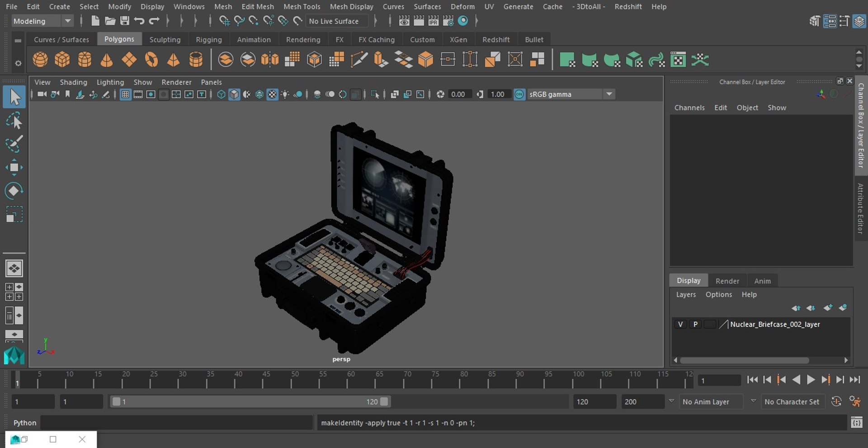Create a polygon sphere from the shelf
Image resolution: width=868 pixels, height=448 pixels.
coord(40,60)
